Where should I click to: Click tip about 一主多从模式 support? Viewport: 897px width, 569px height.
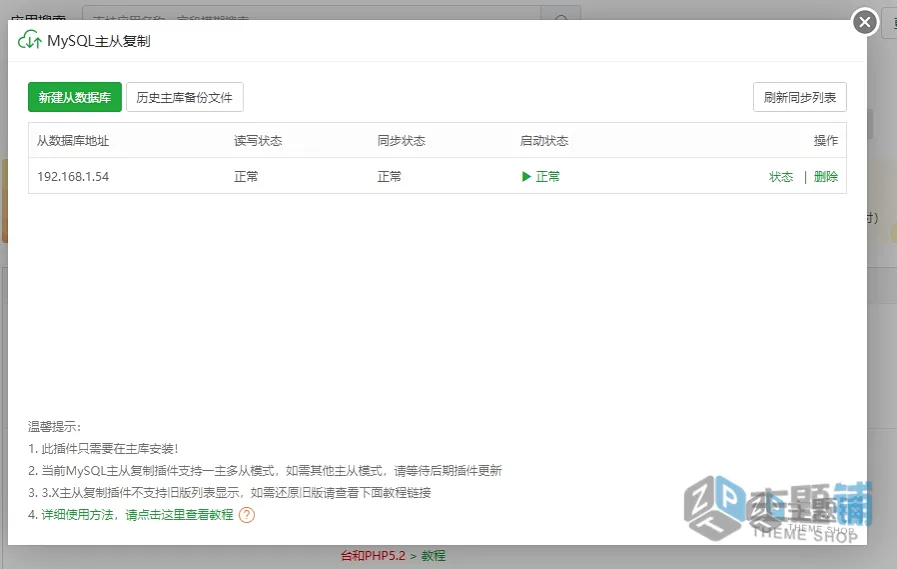pos(265,471)
